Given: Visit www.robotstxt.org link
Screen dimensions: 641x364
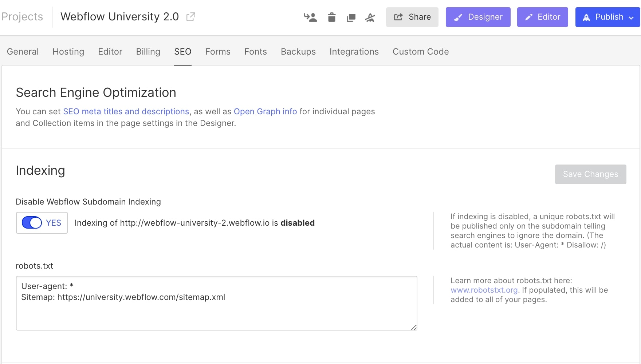Looking at the screenshot, I should pyautogui.click(x=484, y=290).
